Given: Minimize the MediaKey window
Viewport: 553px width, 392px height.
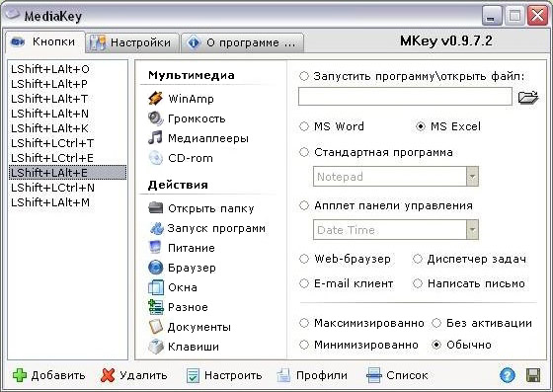Looking at the screenshot, I should pos(492,16).
